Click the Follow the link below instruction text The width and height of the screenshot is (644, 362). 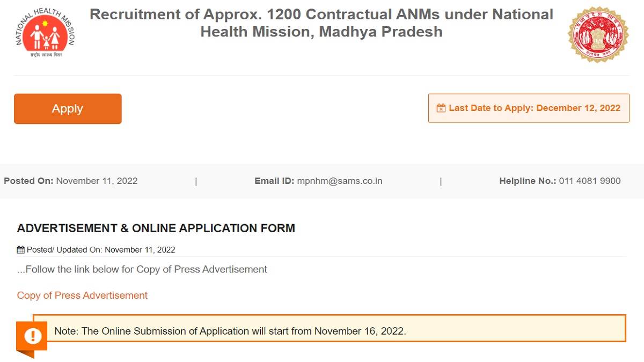[142, 269]
